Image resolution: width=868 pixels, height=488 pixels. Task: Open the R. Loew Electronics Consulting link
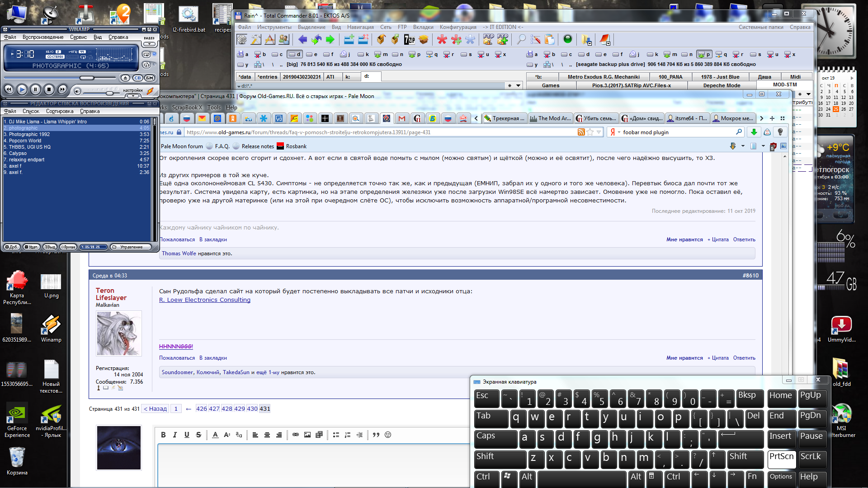[x=204, y=300]
